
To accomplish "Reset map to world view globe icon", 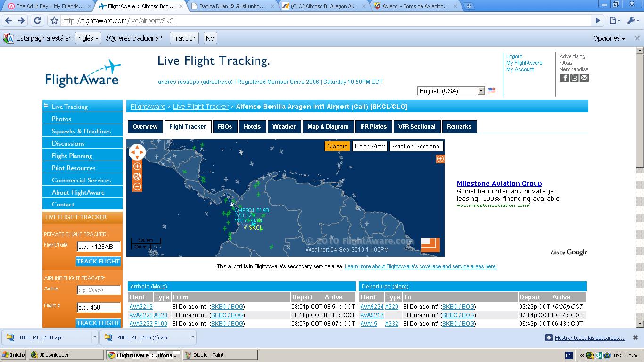I will click(x=137, y=177).
